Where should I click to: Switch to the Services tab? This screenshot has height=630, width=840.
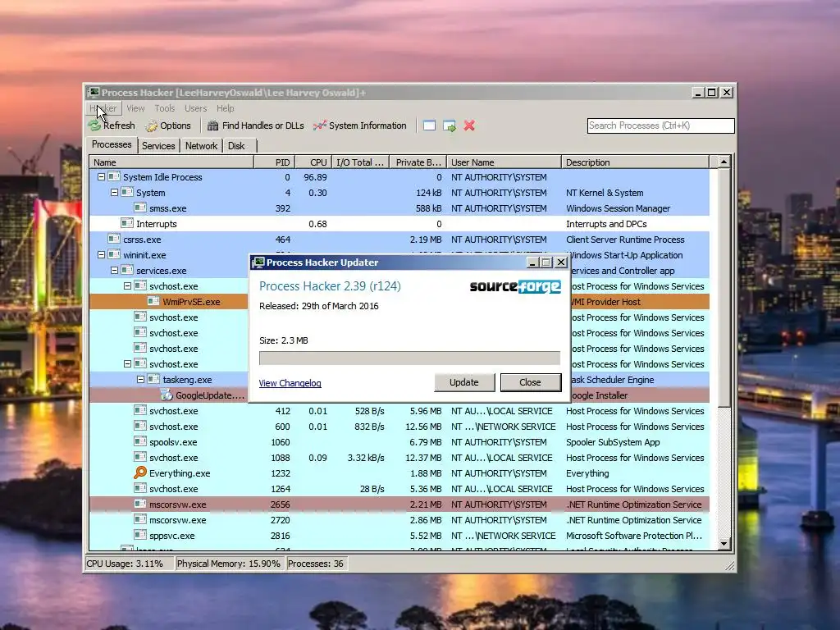click(x=158, y=146)
